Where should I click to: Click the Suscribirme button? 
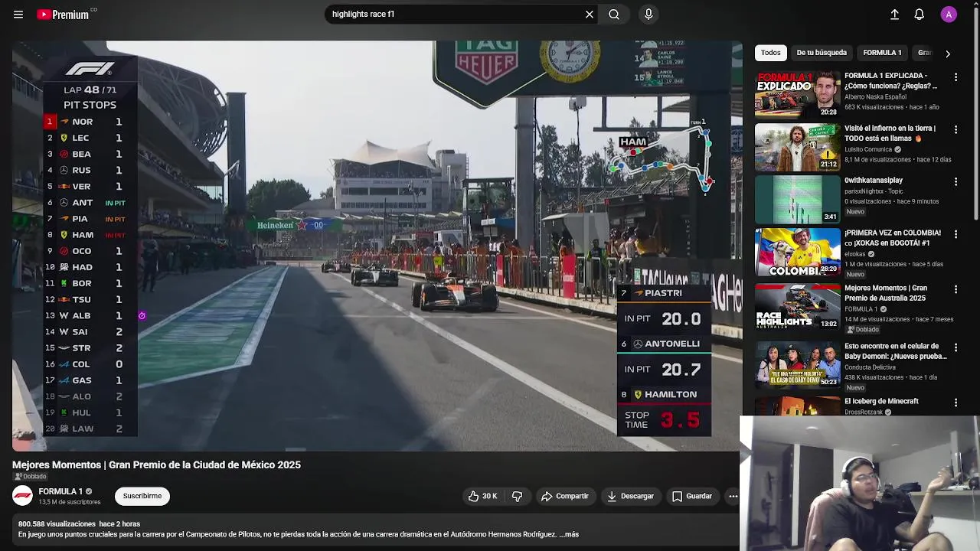tap(142, 496)
